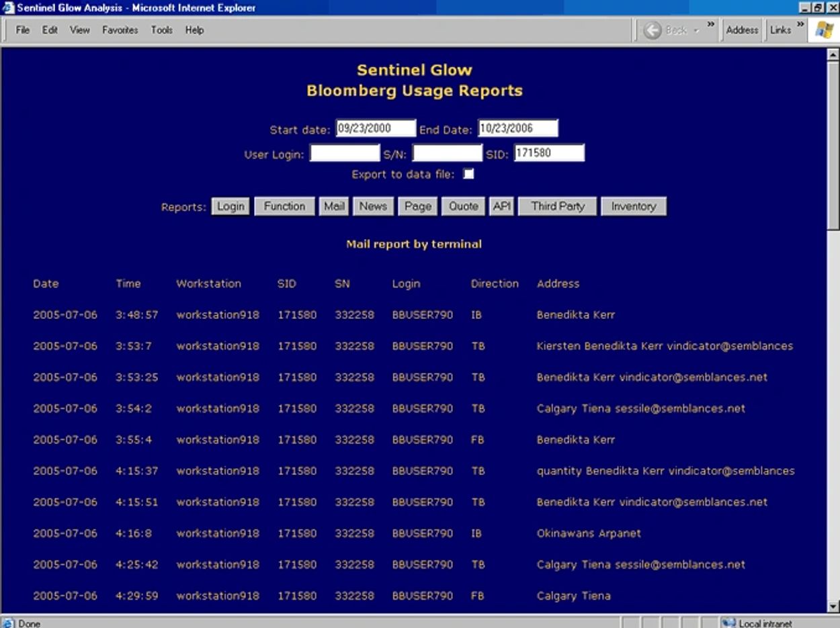Click the Local intranet zone icon
Viewport: 840px width, 628px height.
pyautogui.click(x=728, y=623)
